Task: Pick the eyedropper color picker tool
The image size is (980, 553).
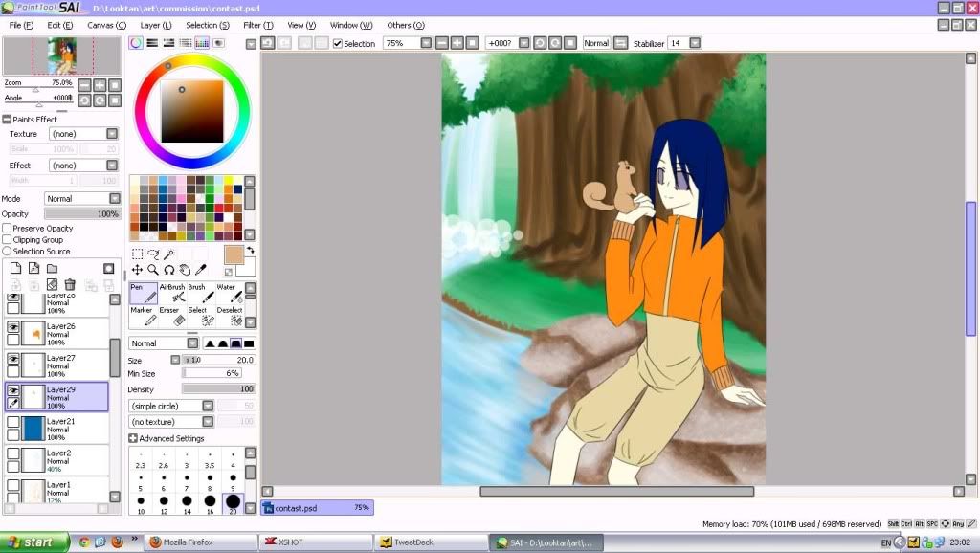Action: 201,270
